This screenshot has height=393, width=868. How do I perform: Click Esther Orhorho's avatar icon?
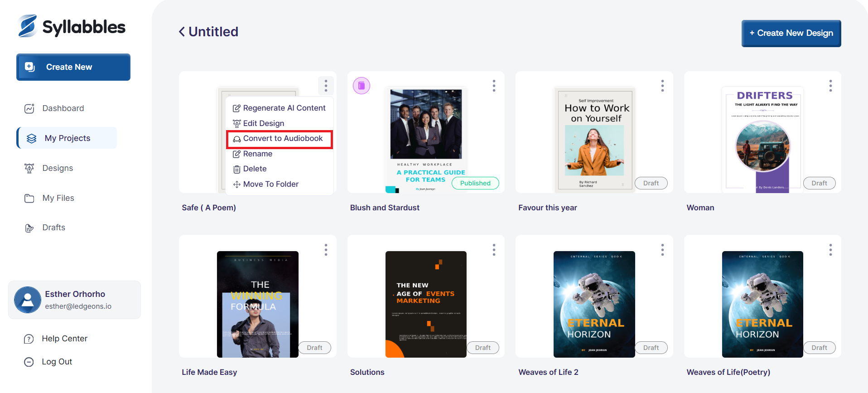click(28, 300)
